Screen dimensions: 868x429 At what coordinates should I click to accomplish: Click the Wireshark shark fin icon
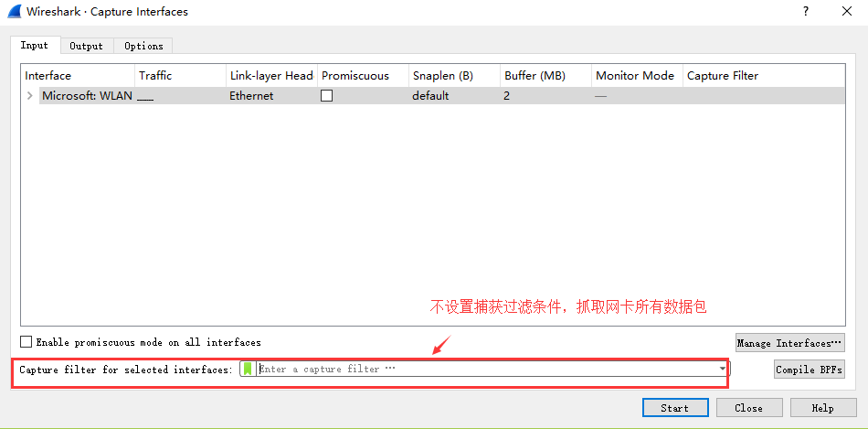15,11
